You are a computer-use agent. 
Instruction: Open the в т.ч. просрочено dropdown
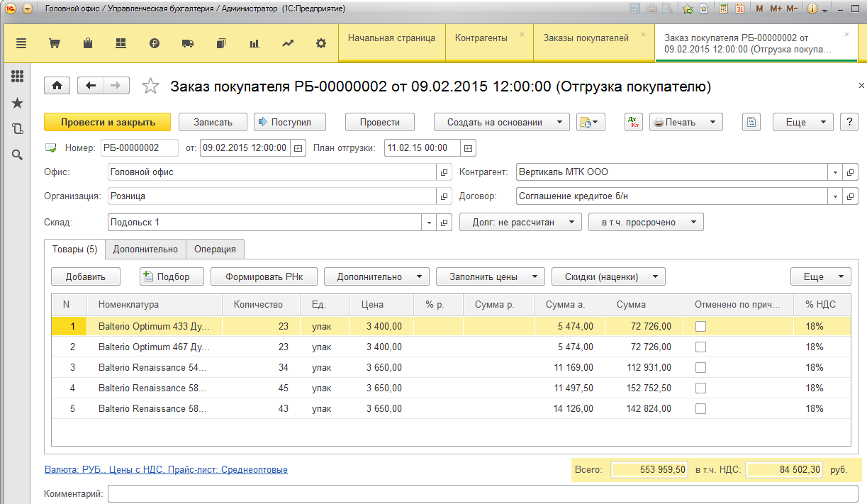(645, 223)
